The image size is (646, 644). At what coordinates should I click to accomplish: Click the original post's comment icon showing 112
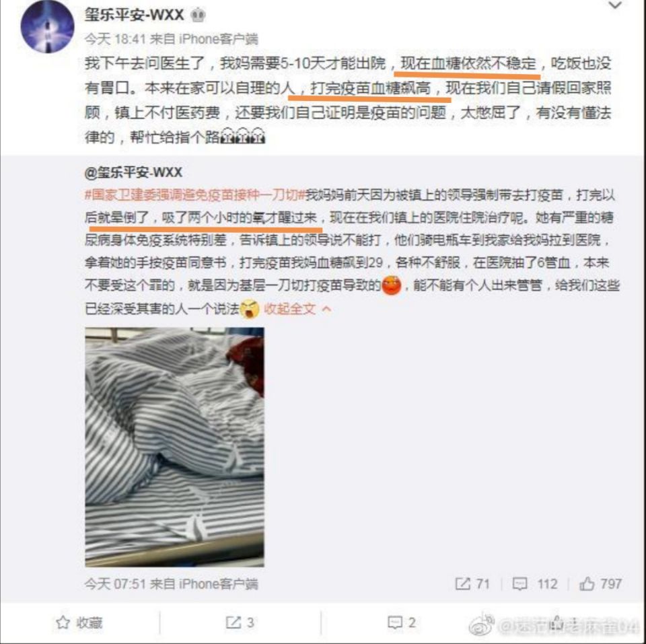(519, 583)
